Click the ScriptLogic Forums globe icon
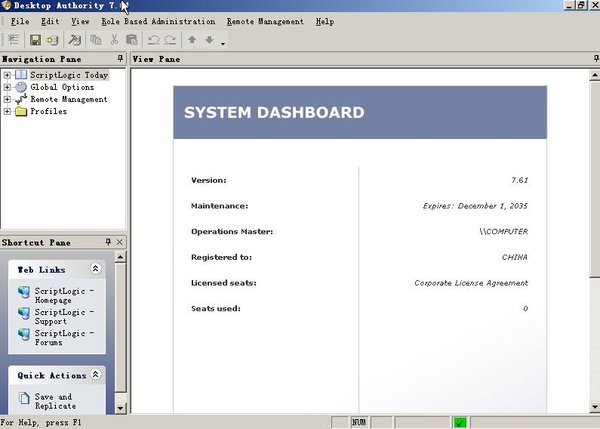Image resolution: width=600 pixels, height=429 pixels. (24, 334)
